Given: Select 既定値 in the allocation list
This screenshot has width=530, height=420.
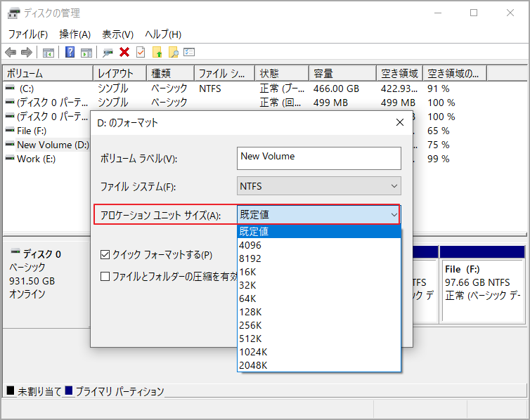Looking at the screenshot, I should pyautogui.click(x=319, y=232).
